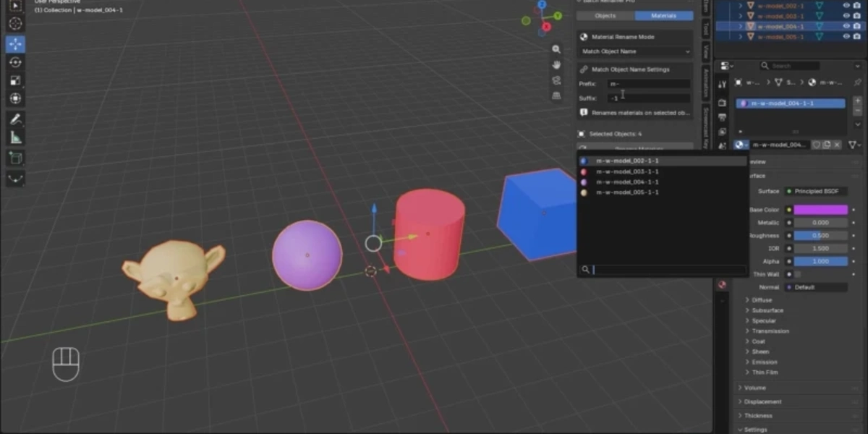Enable the Thin Wall checkbox
The width and height of the screenshot is (868, 434).
(x=798, y=274)
